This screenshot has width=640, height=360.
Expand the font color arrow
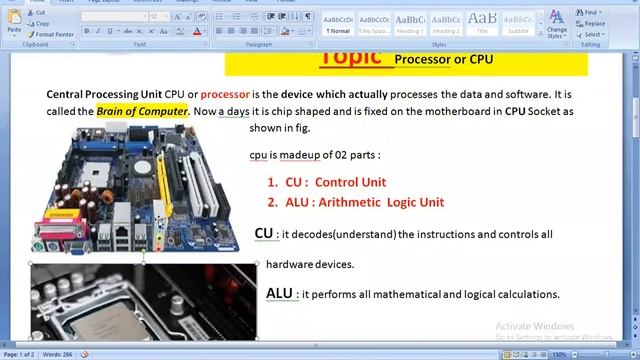click(204, 31)
